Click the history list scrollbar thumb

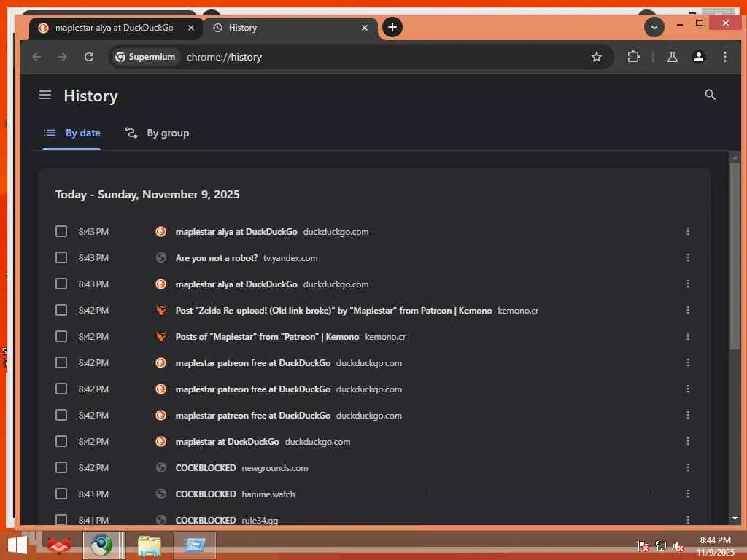point(735,256)
